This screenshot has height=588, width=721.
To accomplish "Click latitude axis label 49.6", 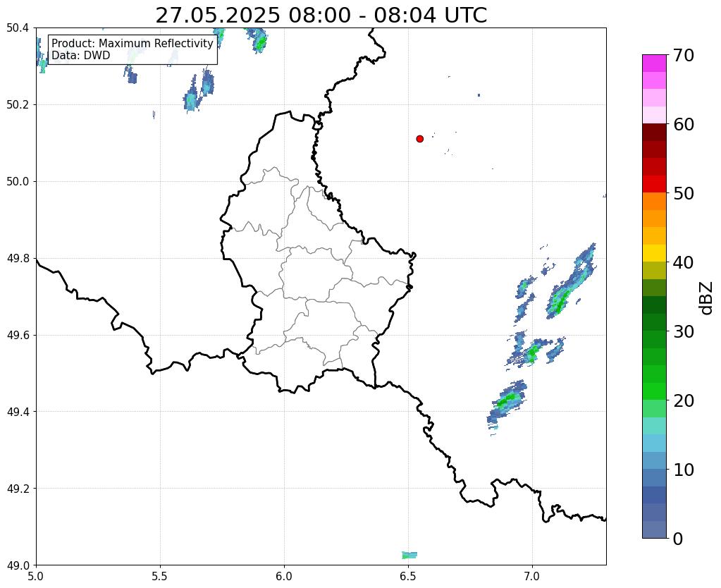I will pyautogui.click(x=18, y=336).
